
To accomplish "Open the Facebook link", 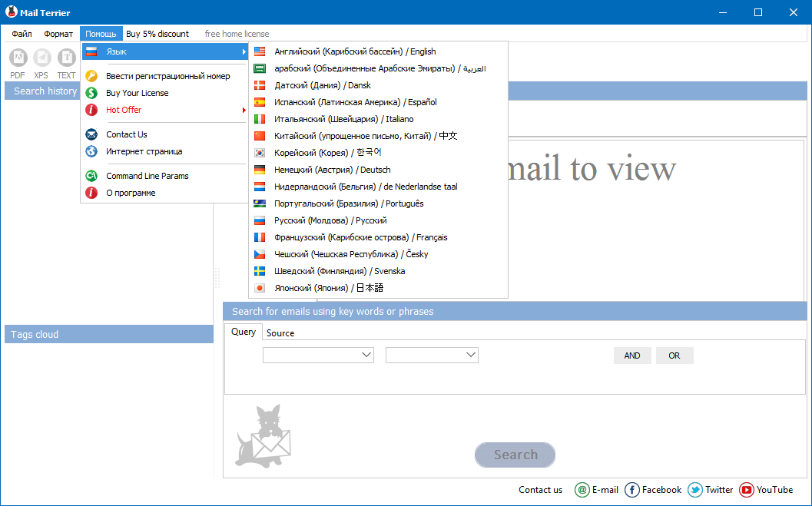I will [662, 490].
